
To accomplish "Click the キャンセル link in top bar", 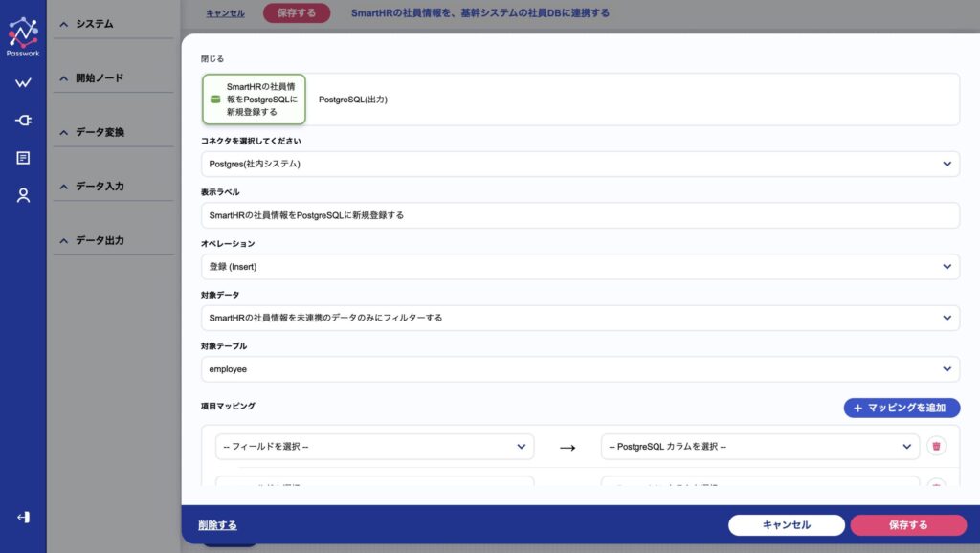I will (225, 13).
